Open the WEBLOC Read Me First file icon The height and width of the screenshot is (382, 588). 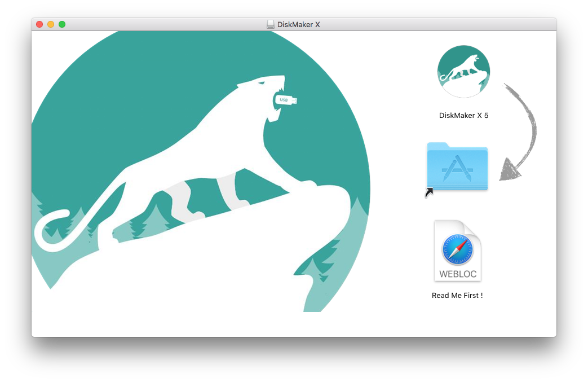pyautogui.click(x=458, y=251)
